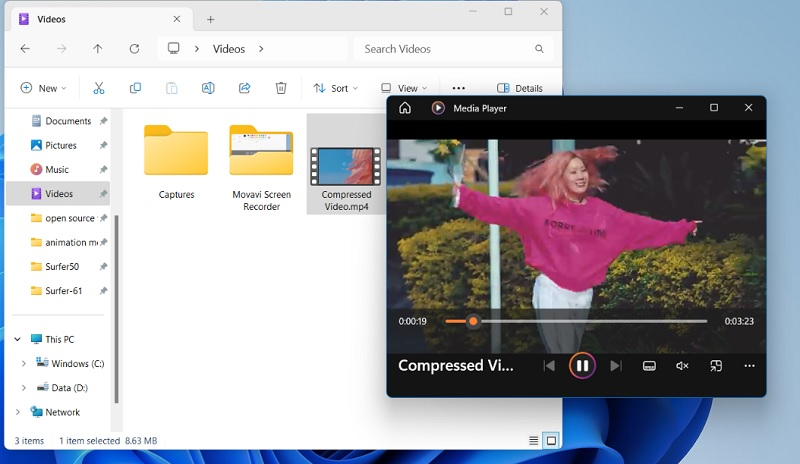Open the Details pane
This screenshot has width=800, height=464.
tap(520, 88)
